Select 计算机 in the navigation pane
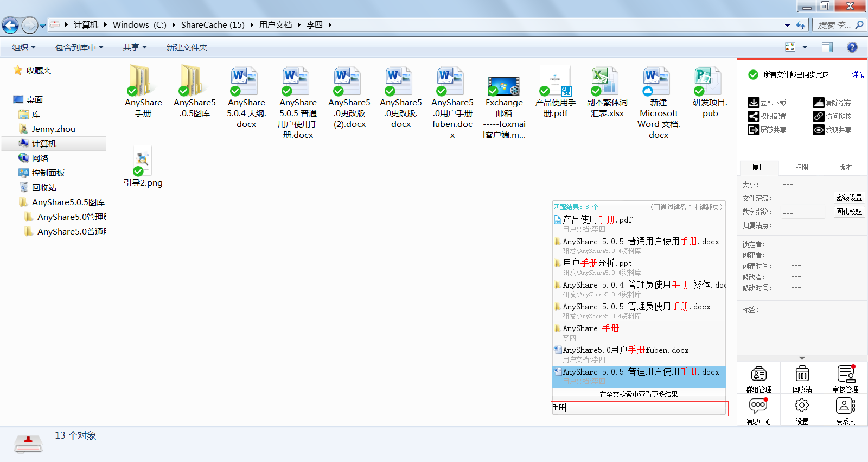The height and width of the screenshot is (462, 868). pos(44,143)
